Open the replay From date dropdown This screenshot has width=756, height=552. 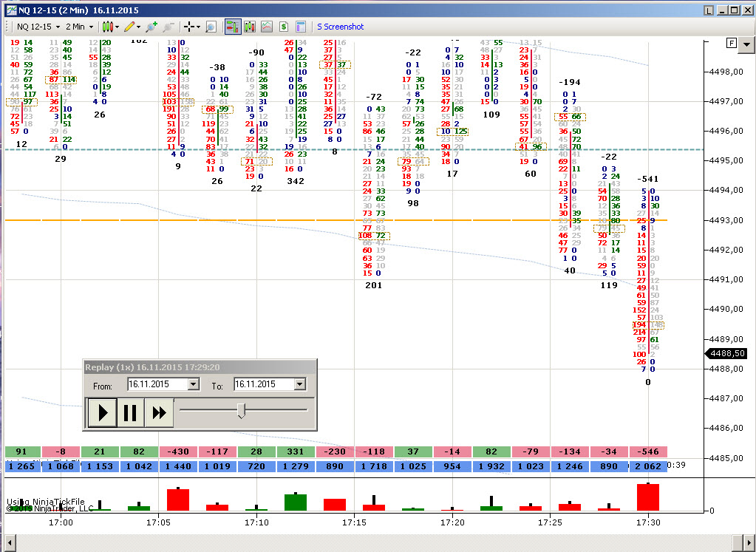(194, 384)
